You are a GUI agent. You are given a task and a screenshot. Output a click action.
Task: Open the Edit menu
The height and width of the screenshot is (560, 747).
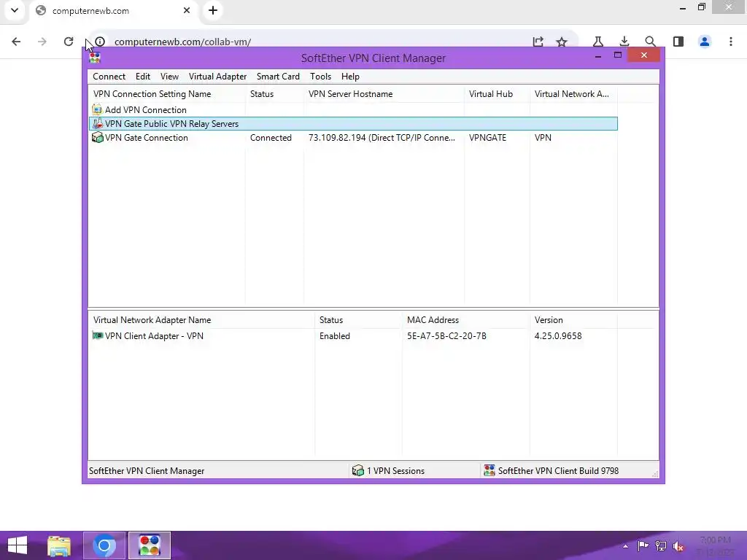tap(142, 77)
